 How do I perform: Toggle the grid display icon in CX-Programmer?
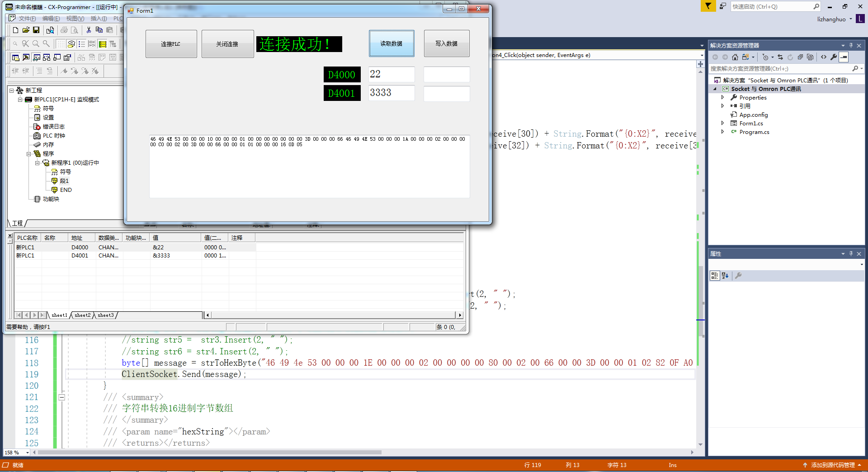coord(61,43)
